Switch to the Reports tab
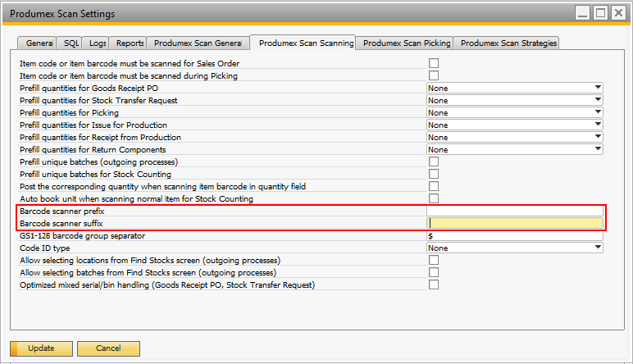Screen dimensions: 633x364 click(x=130, y=43)
